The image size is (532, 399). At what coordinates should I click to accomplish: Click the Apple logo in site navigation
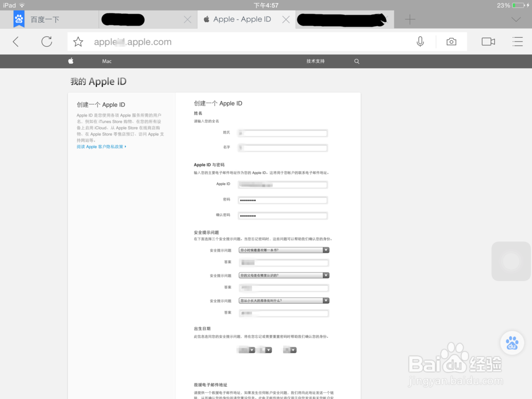point(71,61)
